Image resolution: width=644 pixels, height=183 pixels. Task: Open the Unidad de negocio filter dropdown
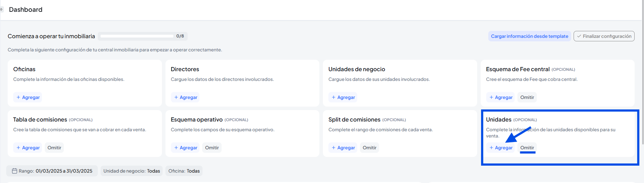coord(131,171)
